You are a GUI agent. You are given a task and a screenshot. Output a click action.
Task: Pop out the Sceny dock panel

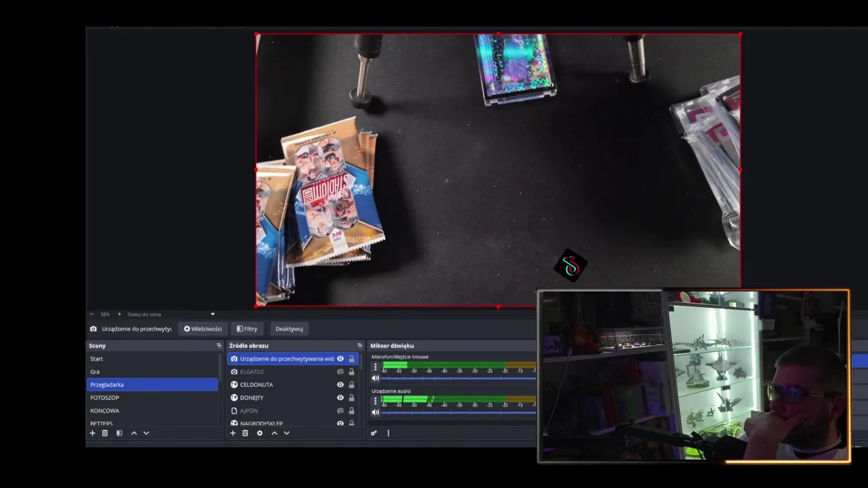point(218,346)
